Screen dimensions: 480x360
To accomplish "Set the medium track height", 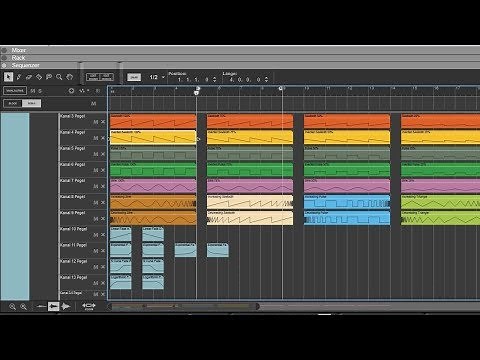I will point(53,306).
